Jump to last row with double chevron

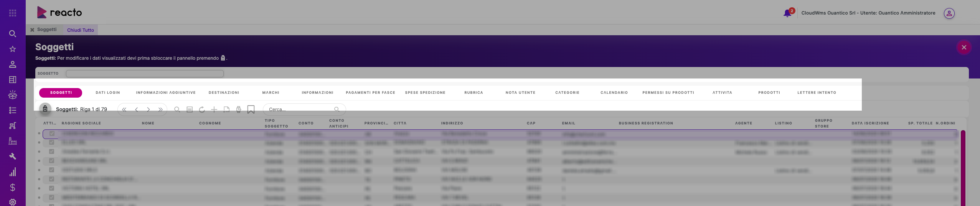click(x=160, y=110)
